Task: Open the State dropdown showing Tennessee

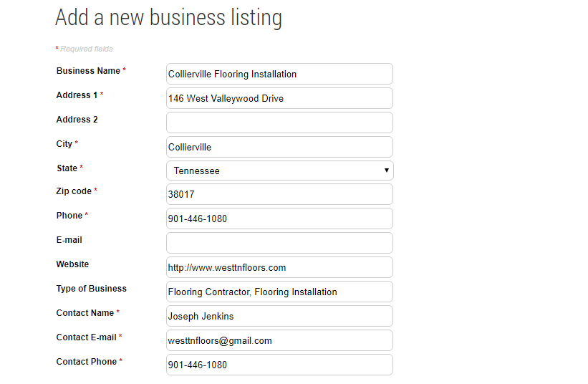Action: tap(280, 171)
